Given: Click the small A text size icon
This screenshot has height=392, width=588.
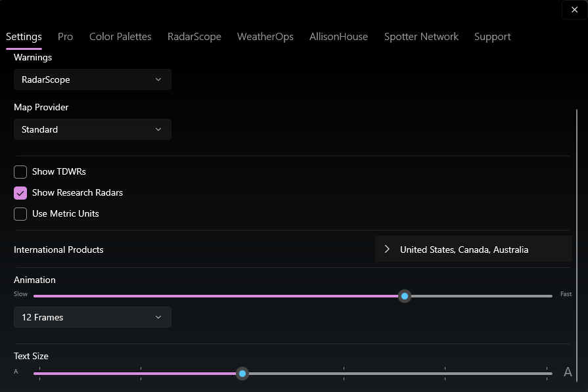Looking at the screenshot, I should [16, 372].
